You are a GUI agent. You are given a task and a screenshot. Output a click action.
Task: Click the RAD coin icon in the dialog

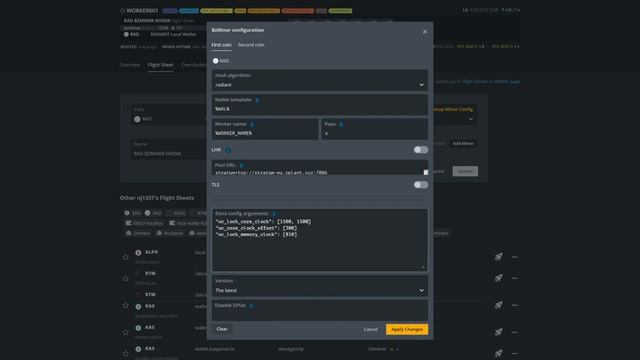pos(216,61)
